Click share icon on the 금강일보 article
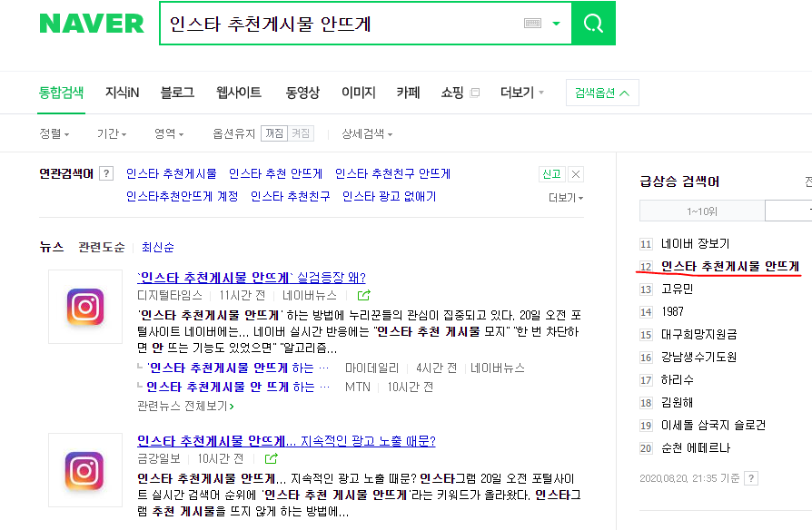This screenshot has width=812, height=530. [x=272, y=458]
